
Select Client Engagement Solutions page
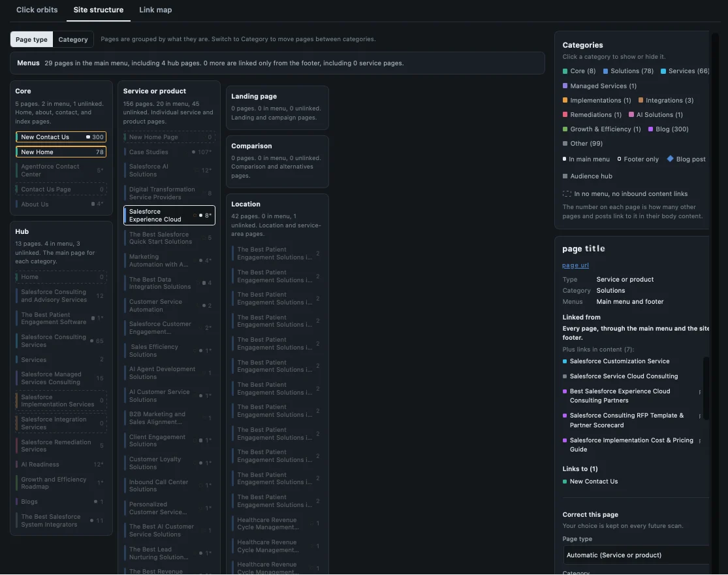point(169,441)
